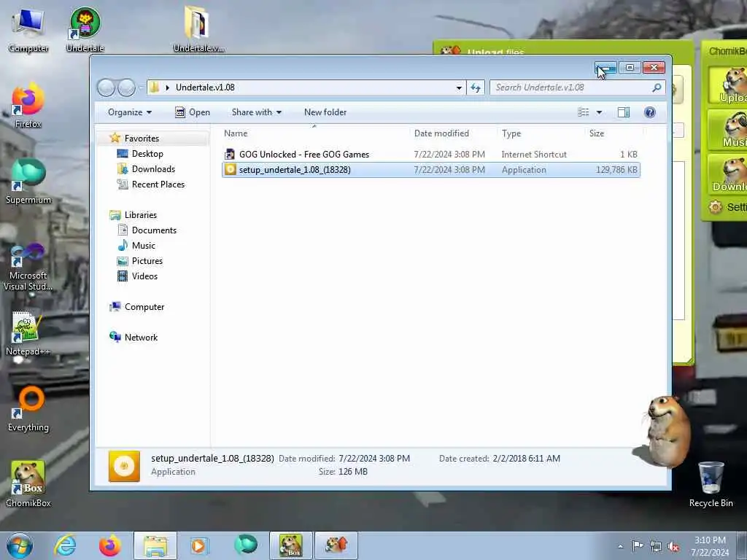Click the Explorer Forward navigation arrow
The image size is (747, 560).
click(126, 87)
